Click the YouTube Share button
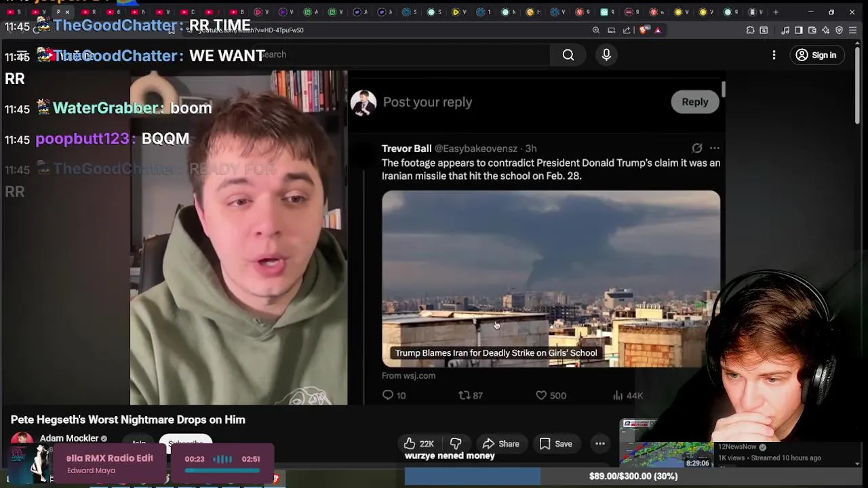The height and width of the screenshot is (488, 868). pos(500,444)
